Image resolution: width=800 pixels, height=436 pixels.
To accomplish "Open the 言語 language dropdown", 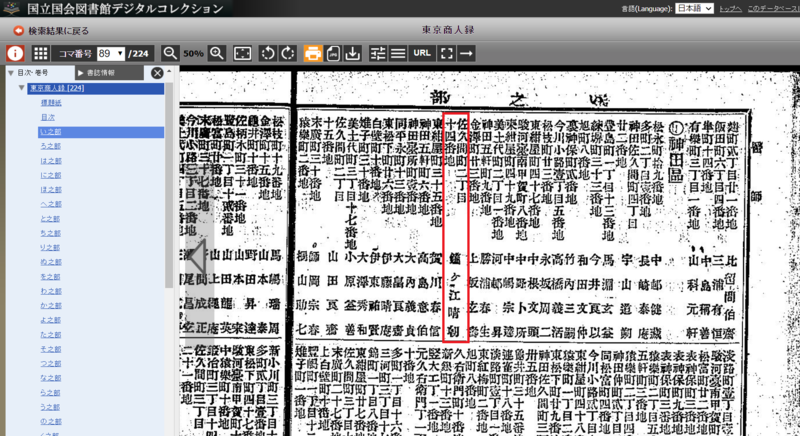I will (x=694, y=8).
